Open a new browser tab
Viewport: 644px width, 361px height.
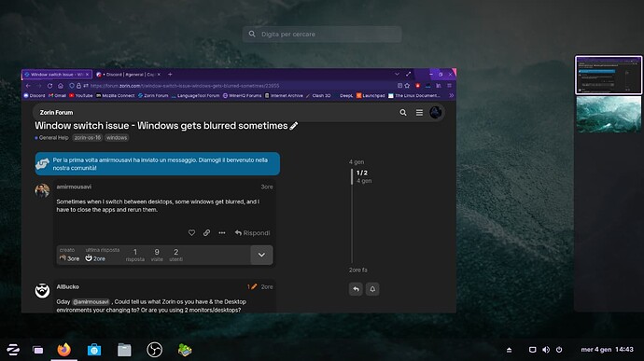tap(170, 75)
